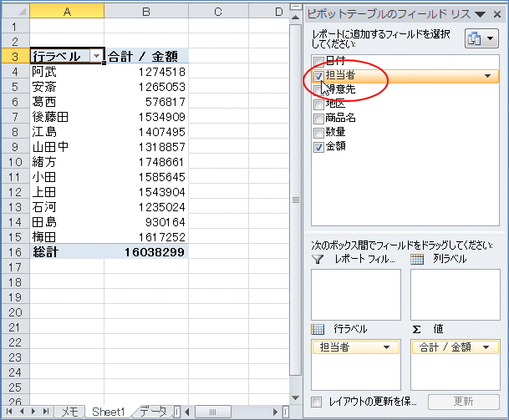Switch to the Sheet1 tab
Image resolution: width=509 pixels, height=420 pixels.
(109, 412)
